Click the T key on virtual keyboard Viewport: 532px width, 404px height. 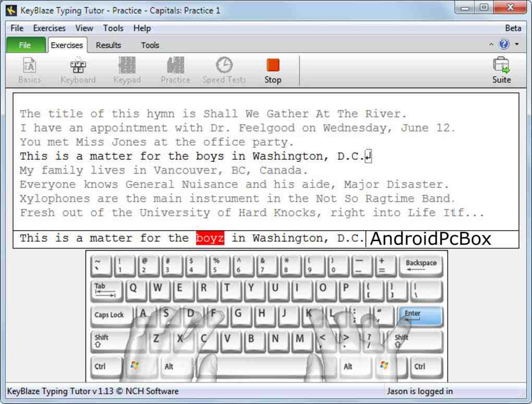click(232, 291)
